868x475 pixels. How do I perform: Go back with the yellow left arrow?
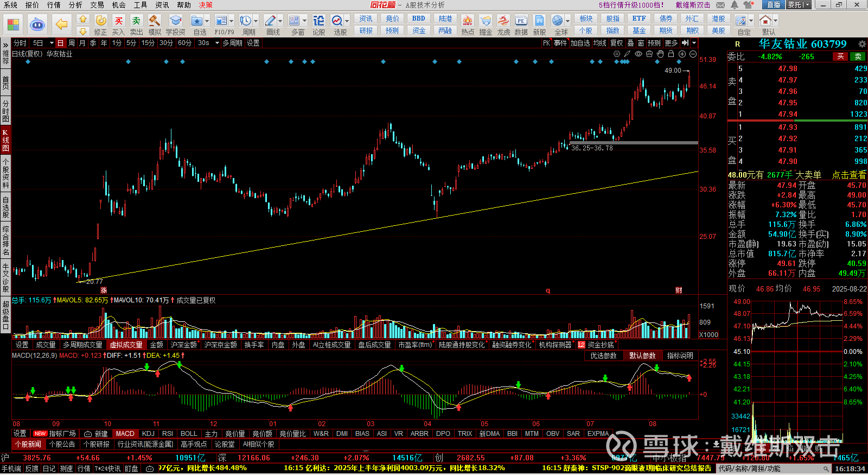pos(62,24)
